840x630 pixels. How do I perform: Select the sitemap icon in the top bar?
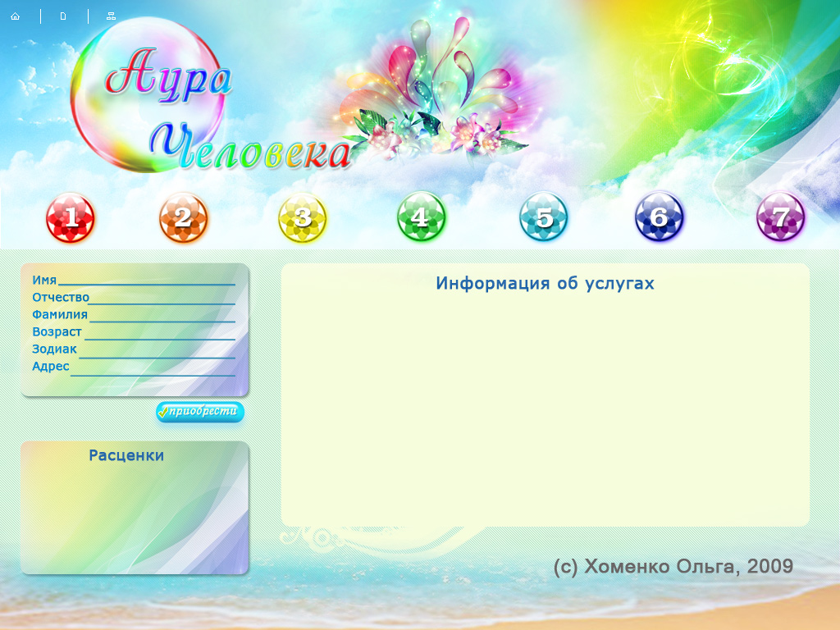pyautogui.click(x=111, y=16)
